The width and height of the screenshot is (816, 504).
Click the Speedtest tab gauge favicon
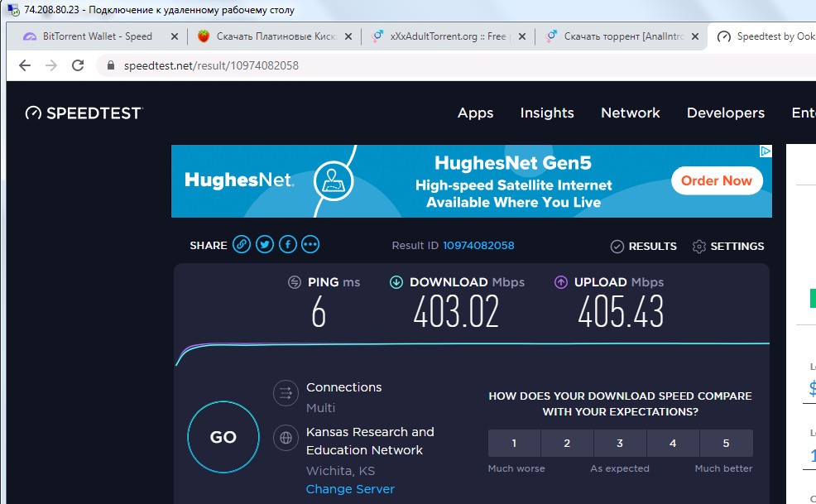[x=723, y=36]
